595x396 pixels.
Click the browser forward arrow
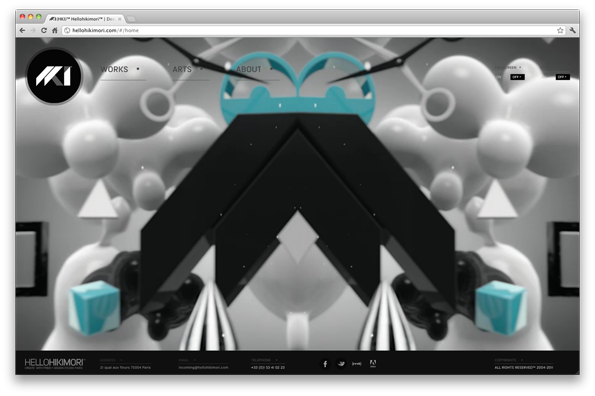[33, 30]
